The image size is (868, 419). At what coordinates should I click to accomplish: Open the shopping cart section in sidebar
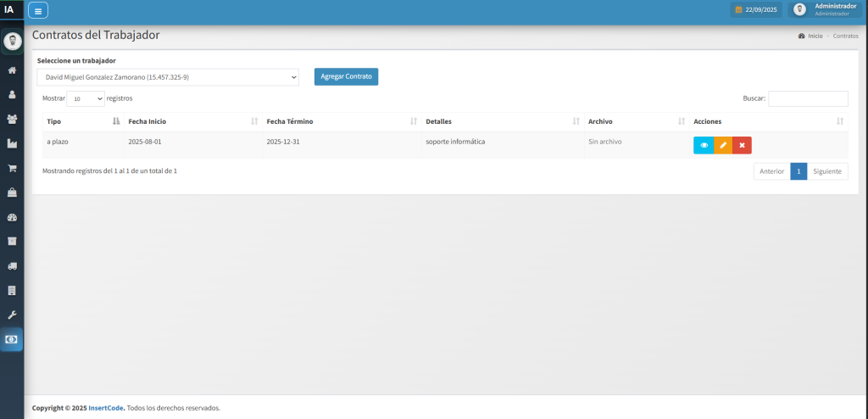(x=12, y=168)
